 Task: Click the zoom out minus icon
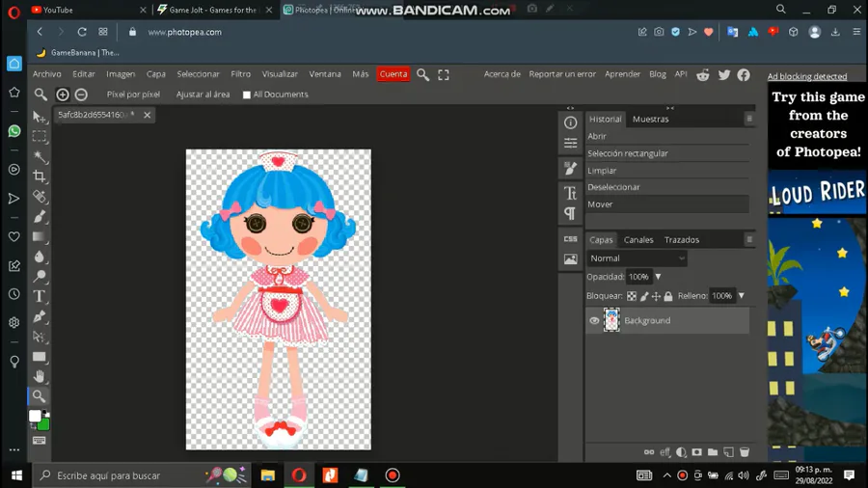pyautogui.click(x=81, y=95)
